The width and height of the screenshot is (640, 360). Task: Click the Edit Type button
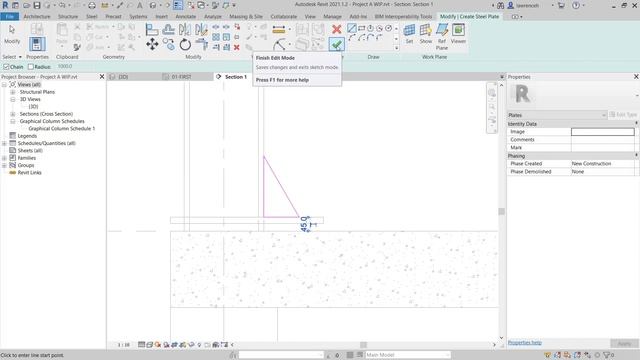[623, 115]
